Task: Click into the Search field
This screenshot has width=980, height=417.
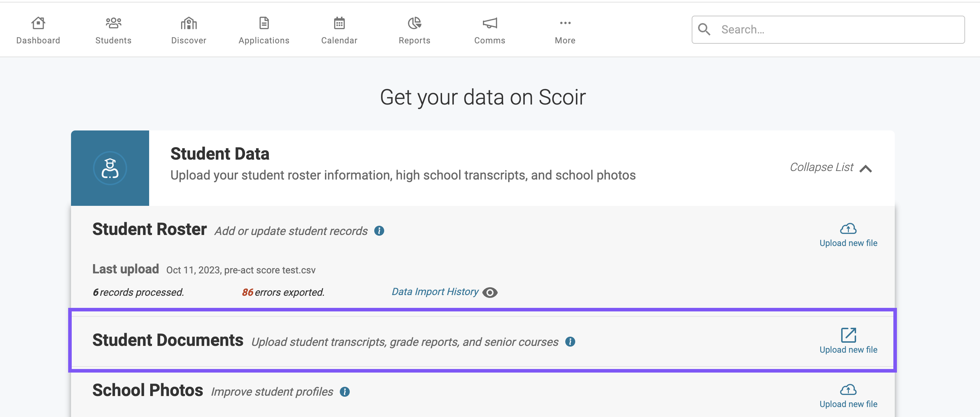Action: (x=828, y=29)
